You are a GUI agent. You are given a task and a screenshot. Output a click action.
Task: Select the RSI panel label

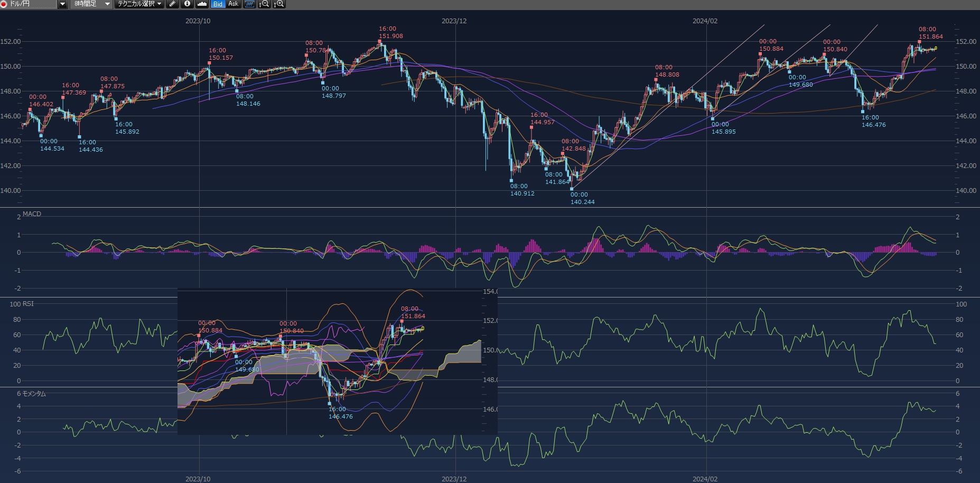tap(28, 304)
